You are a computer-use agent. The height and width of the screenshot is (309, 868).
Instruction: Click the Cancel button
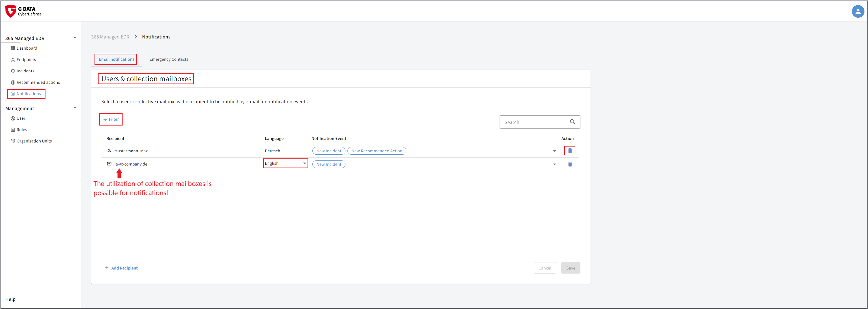(x=545, y=268)
